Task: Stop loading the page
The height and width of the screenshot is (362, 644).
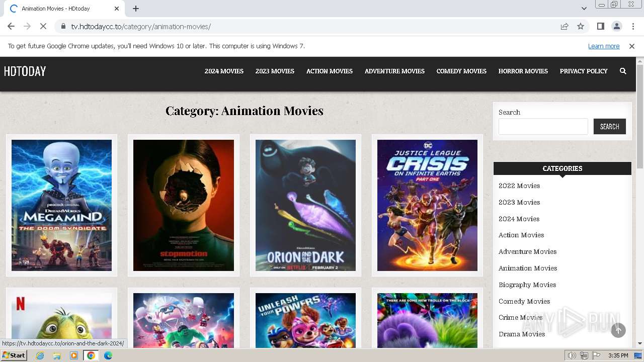Action: [x=43, y=26]
